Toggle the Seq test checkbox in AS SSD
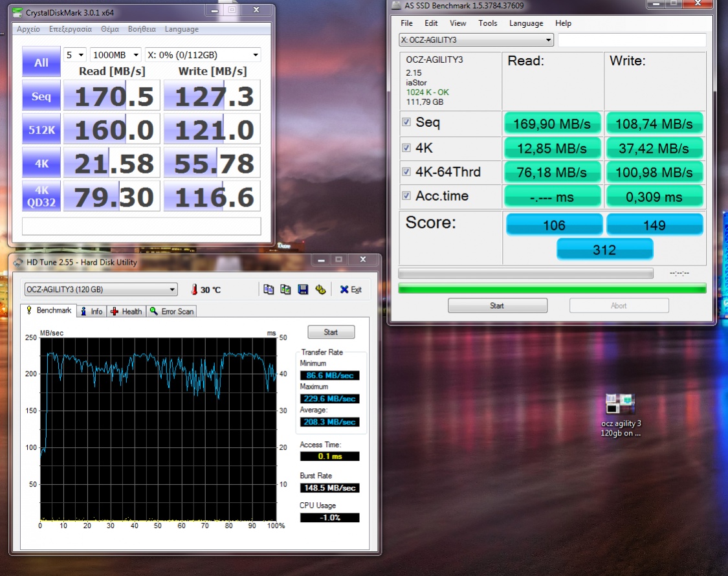Image resolution: width=728 pixels, height=576 pixels. pyautogui.click(x=406, y=122)
